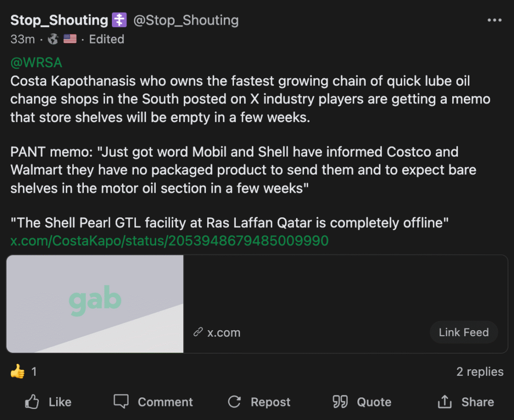Click the 33m post timestamp

[x=23, y=39]
